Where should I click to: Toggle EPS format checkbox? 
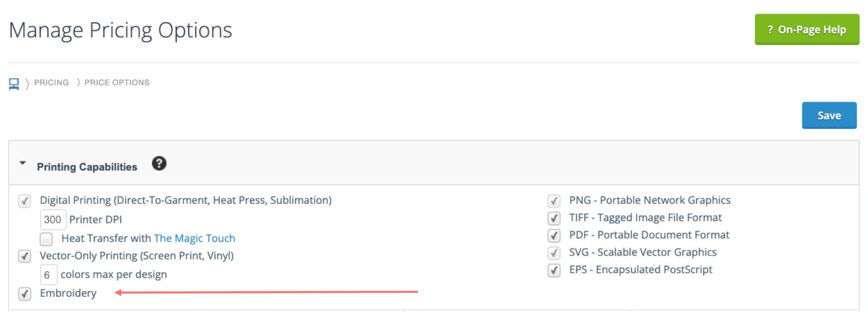[554, 270]
